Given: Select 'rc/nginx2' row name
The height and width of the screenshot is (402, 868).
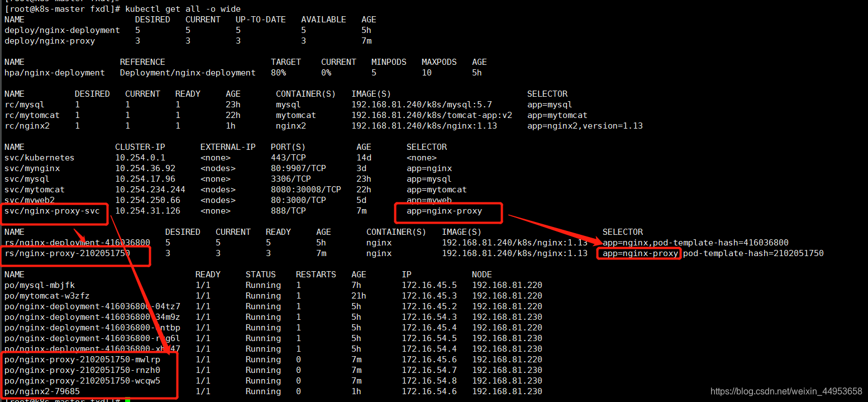Looking at the screenshot, I should pyautogui.click(x=27, y=126).
